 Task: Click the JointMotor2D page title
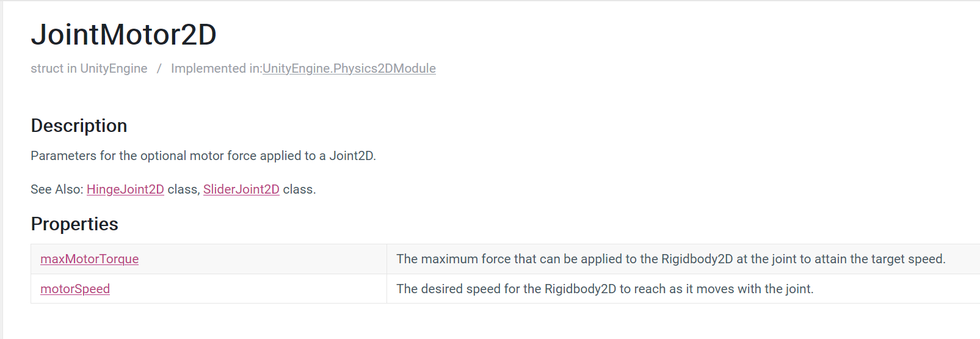coord(123,34)
